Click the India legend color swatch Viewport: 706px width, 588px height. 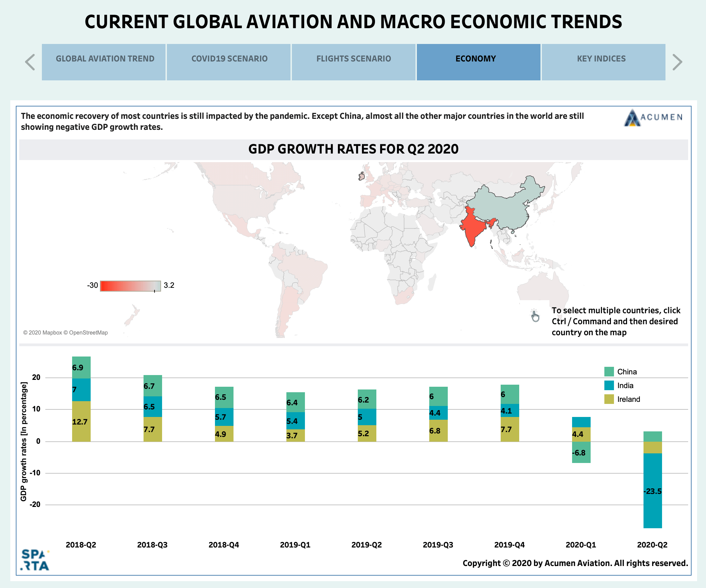point(609,385)
